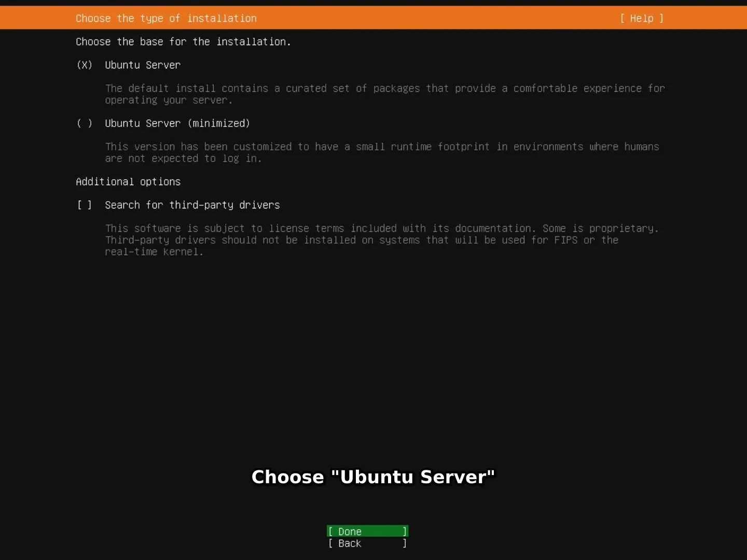Click the 'Choose the type of installation' title
747x560 pixels.
pos(166,18)
